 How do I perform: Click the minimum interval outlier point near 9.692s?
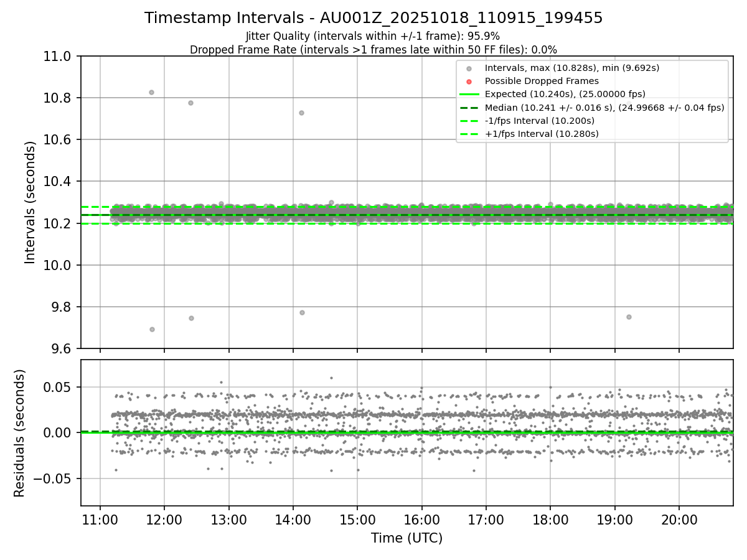pyautogui.click(x=152, y=329)
